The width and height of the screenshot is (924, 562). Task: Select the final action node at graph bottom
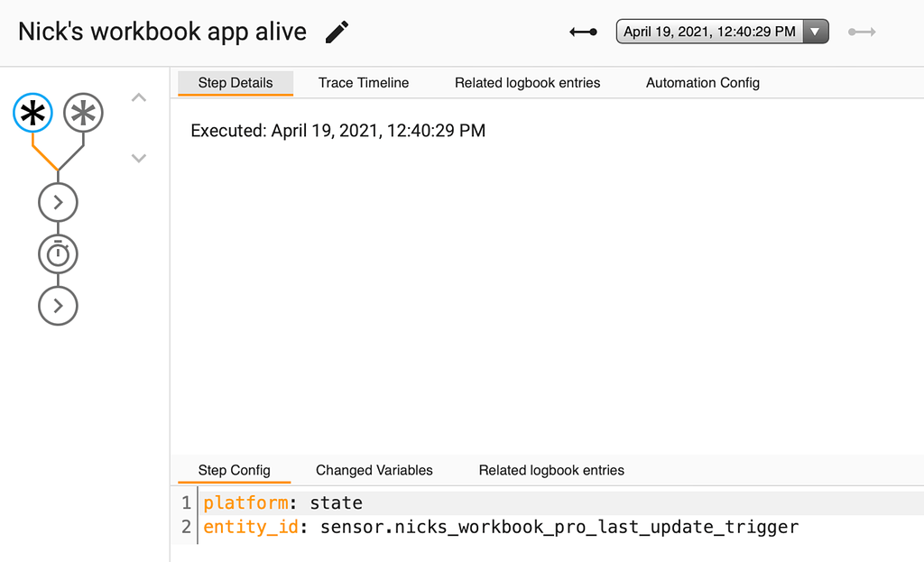pos(58,305)
